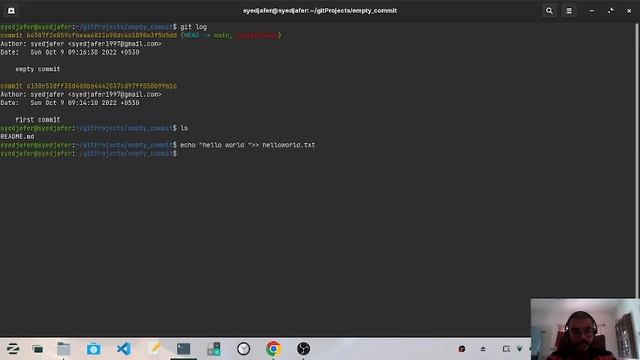Image resolution: width=640 pixels, height=360 pixels.
Task: Click the date line 'Sun Oct 9 09:14:10 2022'
Action: [x=70, y=103]
